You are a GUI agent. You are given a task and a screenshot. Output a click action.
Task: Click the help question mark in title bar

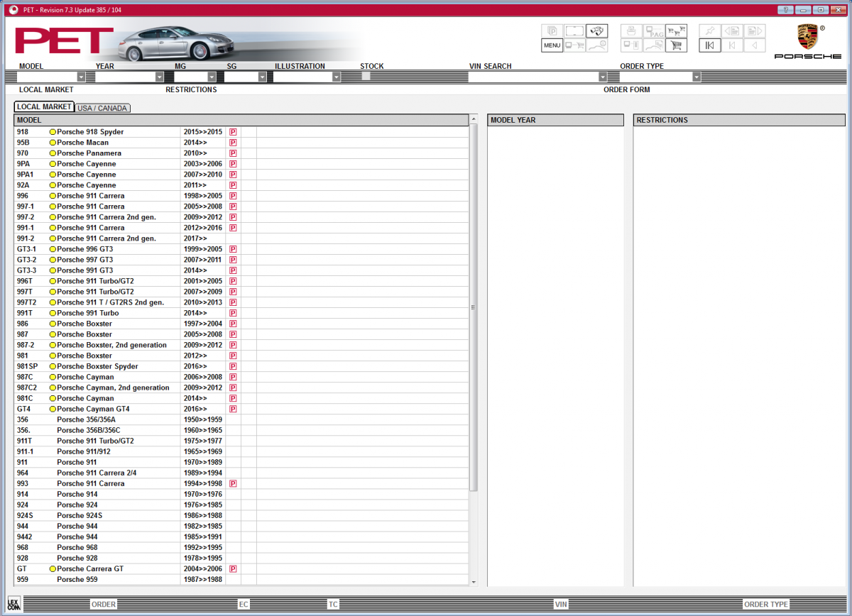point(785,9)
